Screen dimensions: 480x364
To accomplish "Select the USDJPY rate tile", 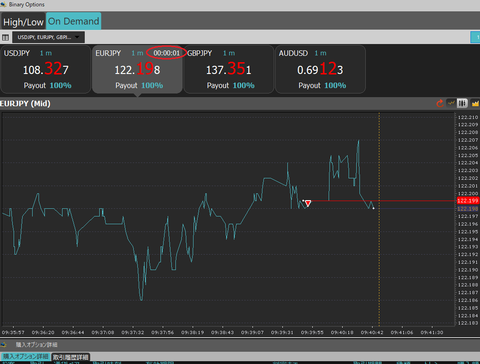I will point(46,70).
